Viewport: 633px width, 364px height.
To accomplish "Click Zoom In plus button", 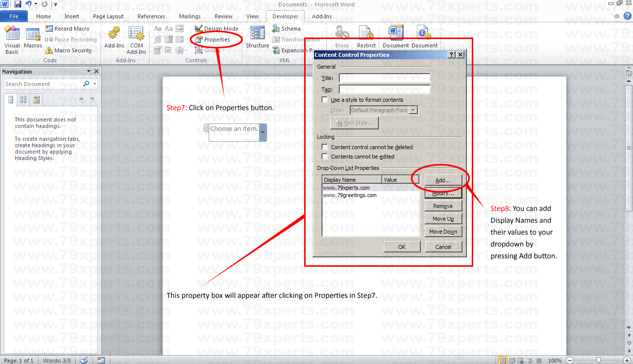I will [x=627, y=361].
